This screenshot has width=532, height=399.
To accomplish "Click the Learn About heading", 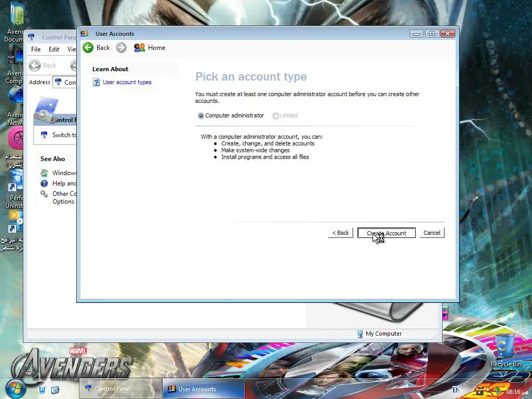I will point(110,69).
